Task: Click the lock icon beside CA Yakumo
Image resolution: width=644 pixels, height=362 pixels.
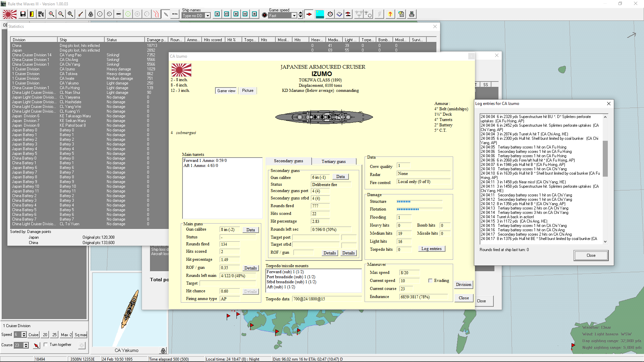Action: (x=163, y=351)
